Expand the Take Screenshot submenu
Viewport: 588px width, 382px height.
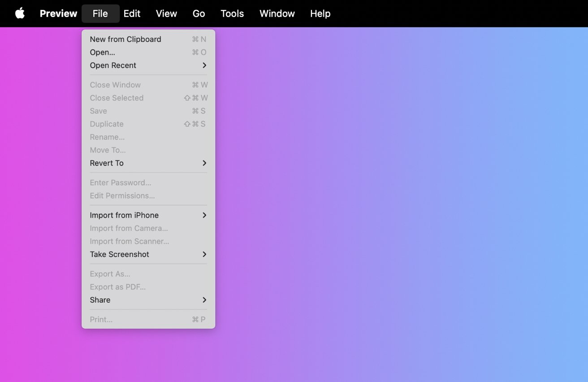148,255
